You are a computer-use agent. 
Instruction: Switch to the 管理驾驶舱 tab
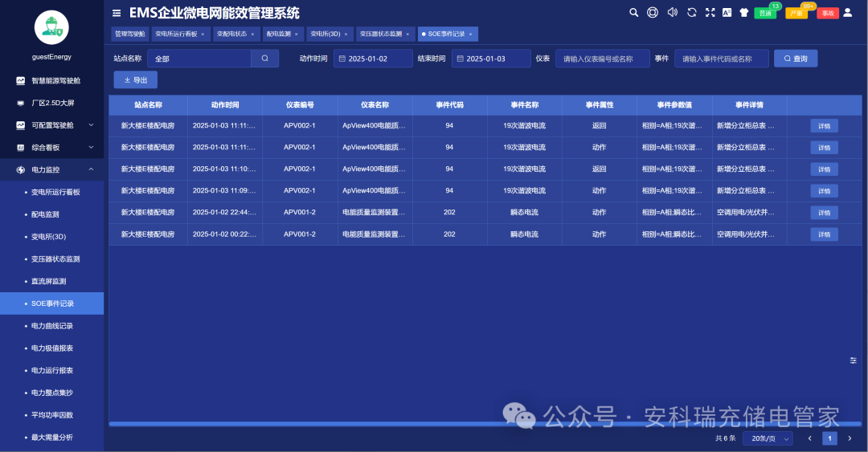[130, 35]
